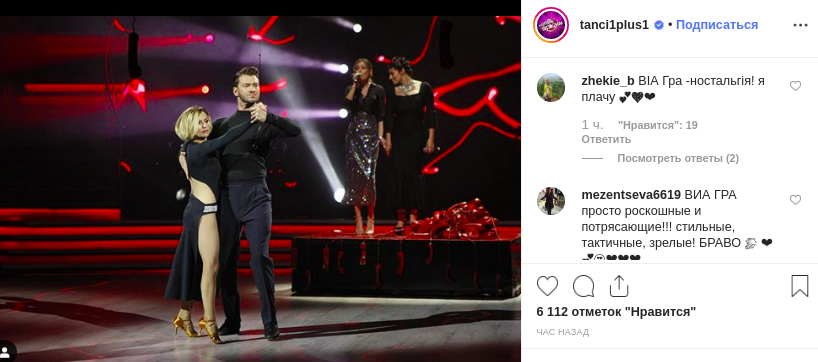Click the verified badge next to tanci1plus1
Viewport: 818px width, 362px height.
pos(659,25)
